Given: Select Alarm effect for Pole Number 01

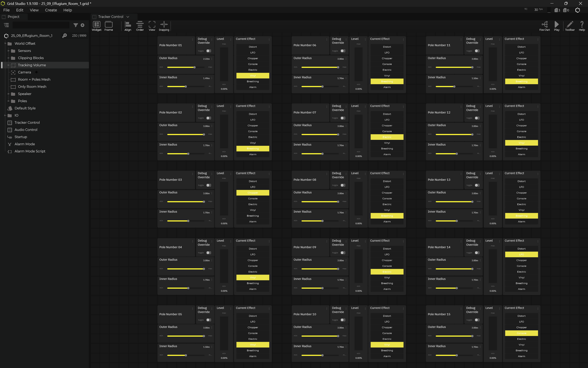Looking at the screenshot, I should pos(253,87).
